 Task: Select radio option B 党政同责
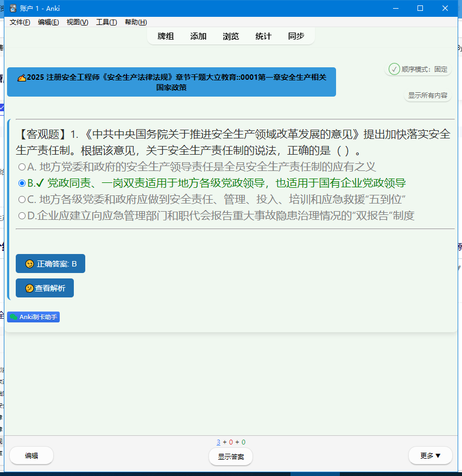pyautogui.click(x=22, y=183)
